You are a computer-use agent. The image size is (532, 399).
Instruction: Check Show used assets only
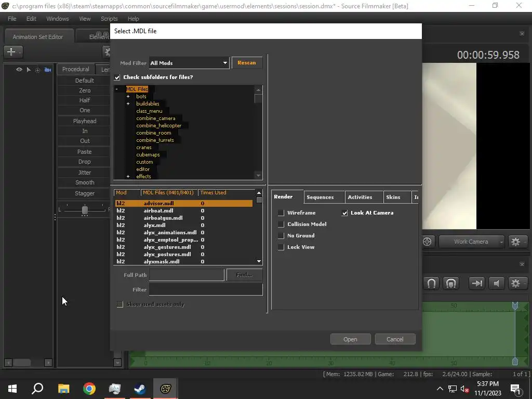click(x=120, y=304)
